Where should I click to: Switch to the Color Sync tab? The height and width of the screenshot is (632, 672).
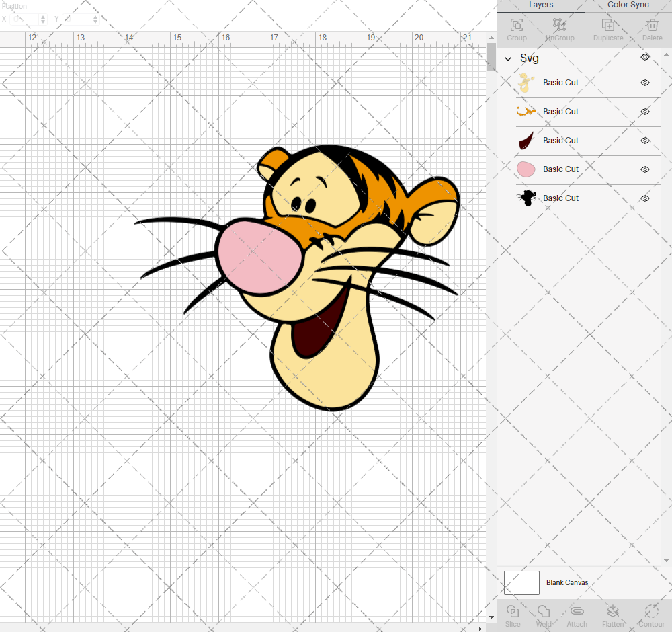tap(628, 5)
